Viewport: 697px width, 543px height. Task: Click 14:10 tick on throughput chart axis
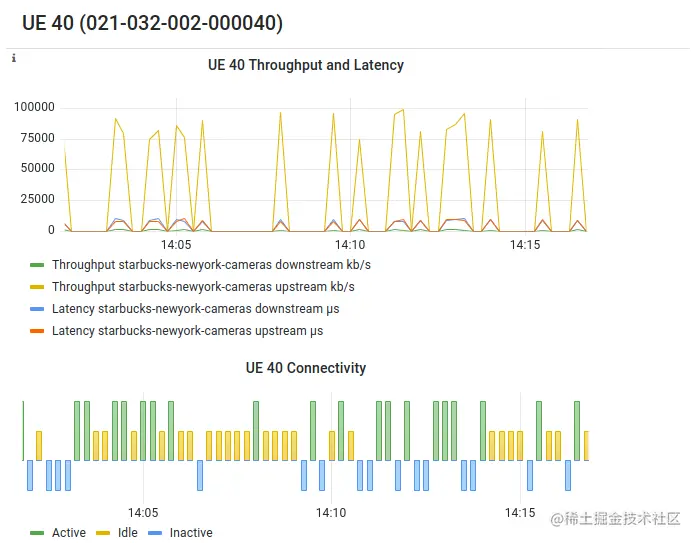pos(350,245)
